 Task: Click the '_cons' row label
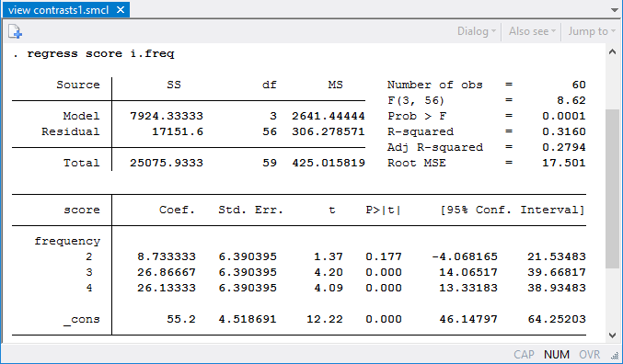click(x=82, y=320)
